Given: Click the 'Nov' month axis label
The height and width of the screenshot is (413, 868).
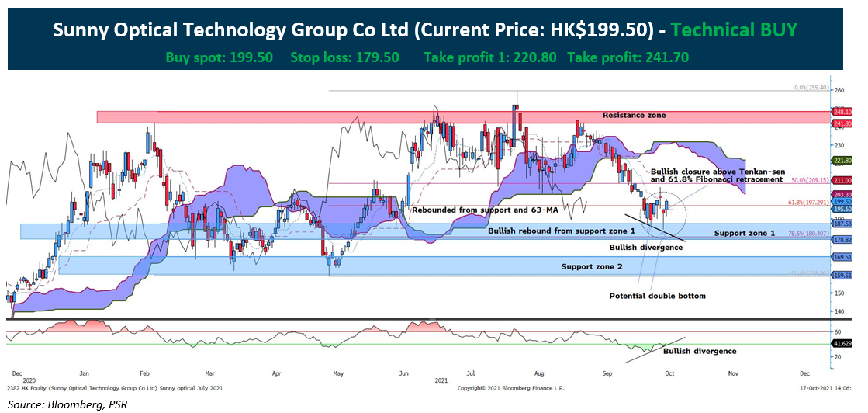Looking at the screenshot, I should [x=734, y=374].
